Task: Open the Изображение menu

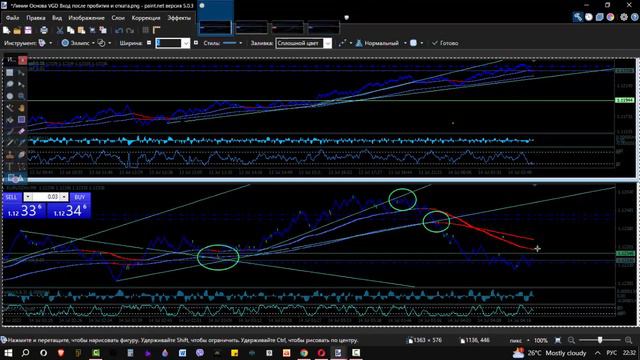Action: click(x=86, y=18)
